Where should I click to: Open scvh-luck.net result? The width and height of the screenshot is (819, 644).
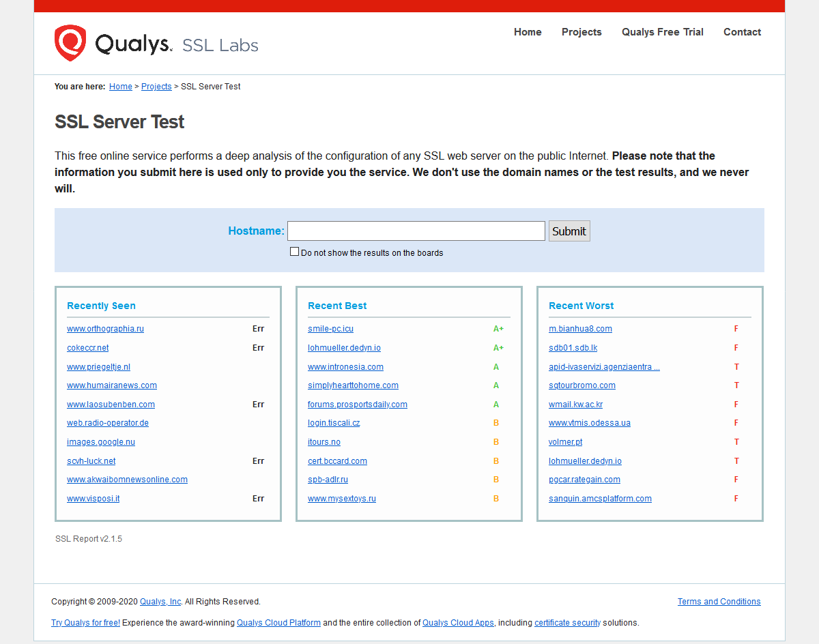[91, 461]
